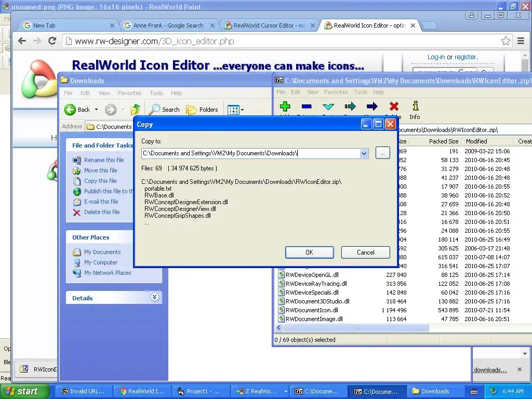Click the browse ellipsis button in Copy dialog

coord(383,153)
